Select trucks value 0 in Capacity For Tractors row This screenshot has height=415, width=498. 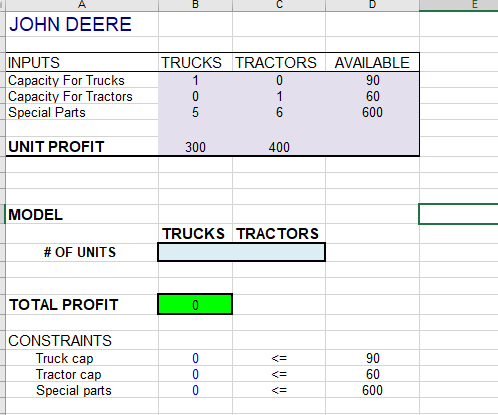195,96
